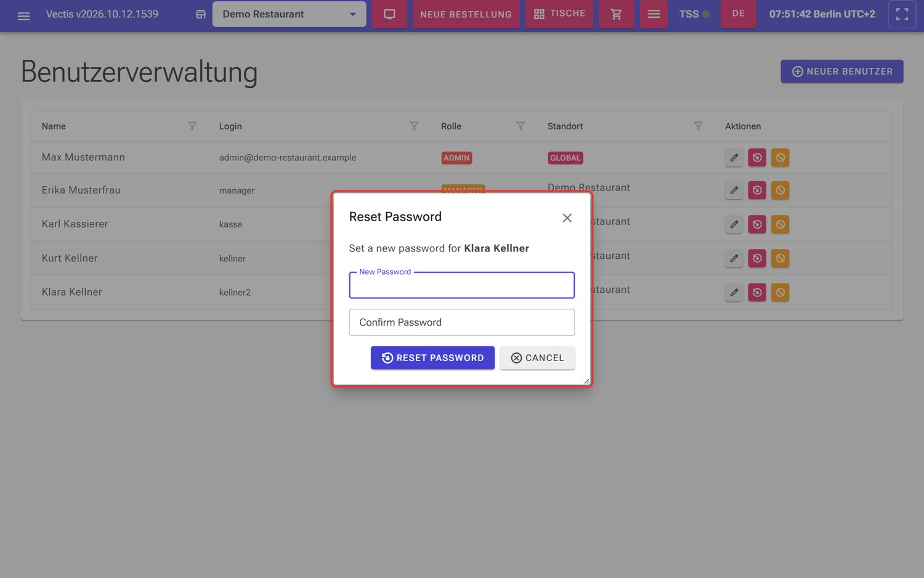Toggle fullscreen mode

point(902,14)
